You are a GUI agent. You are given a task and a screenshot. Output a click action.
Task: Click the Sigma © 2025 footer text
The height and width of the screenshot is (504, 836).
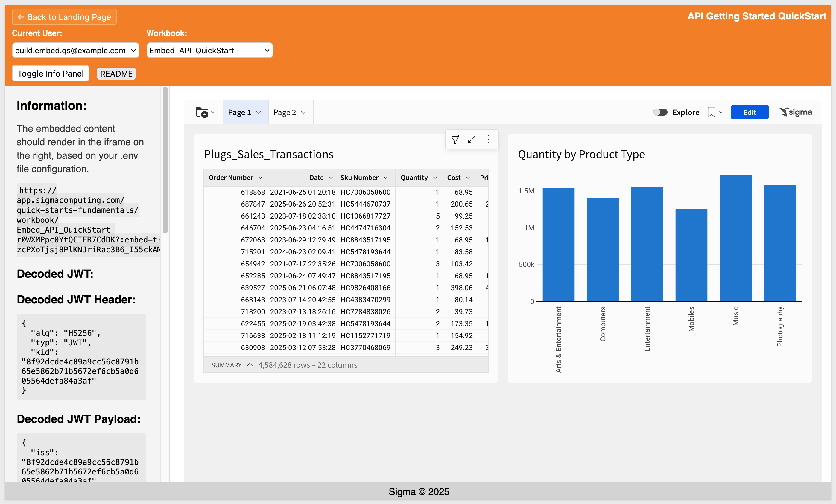tap(419, 492)
